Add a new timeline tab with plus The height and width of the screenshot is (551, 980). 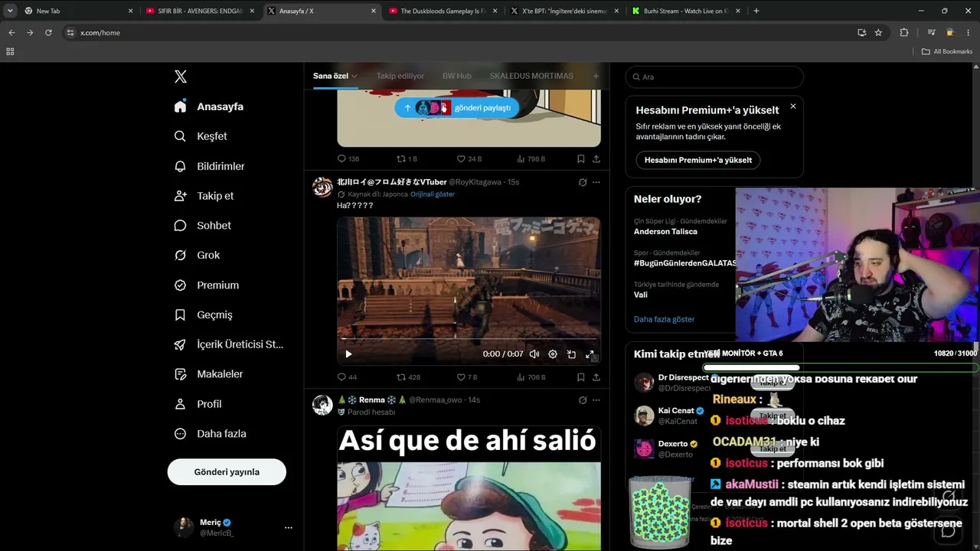596,77
